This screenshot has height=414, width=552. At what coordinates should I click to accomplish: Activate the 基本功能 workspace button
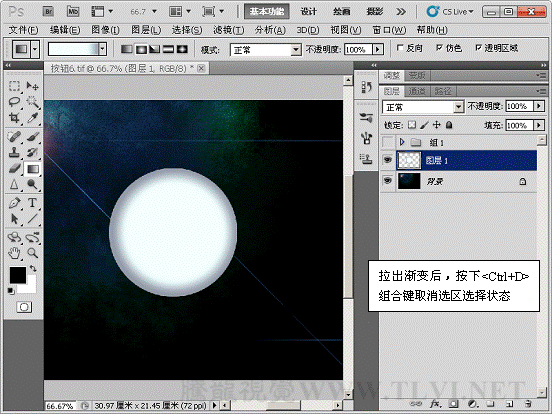click(267, 12)
